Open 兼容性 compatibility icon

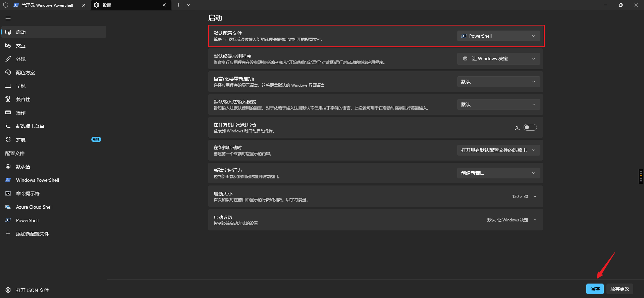point(8,99)
